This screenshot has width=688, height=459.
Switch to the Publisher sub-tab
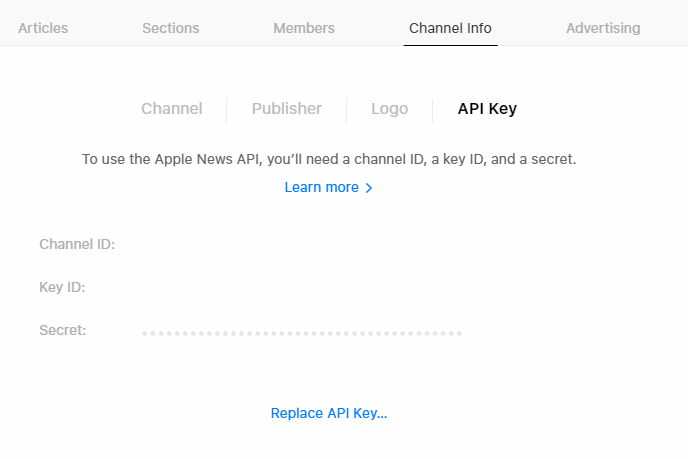tap(287, 108)
